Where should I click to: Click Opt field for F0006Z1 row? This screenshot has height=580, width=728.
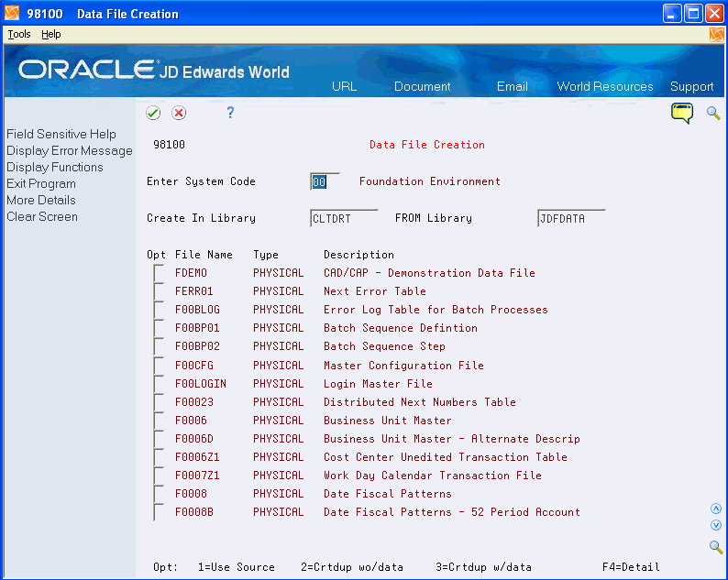click(x=159, y=457)
